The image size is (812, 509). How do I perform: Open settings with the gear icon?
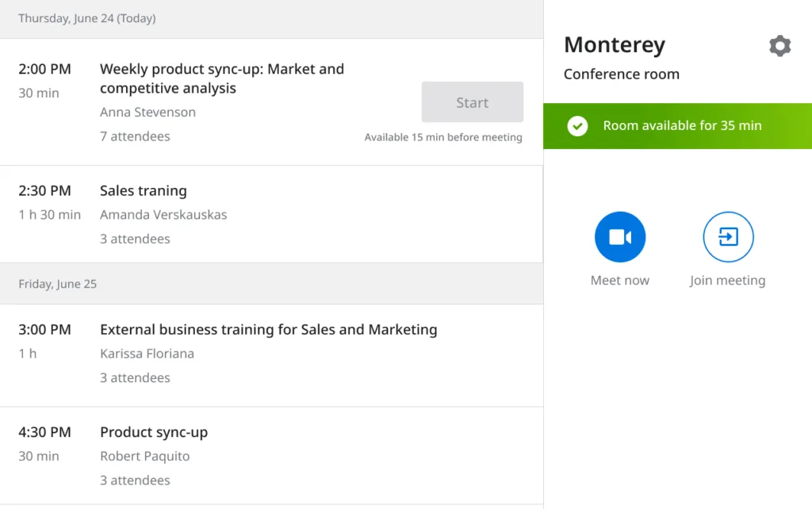click(x=780, y=45)
